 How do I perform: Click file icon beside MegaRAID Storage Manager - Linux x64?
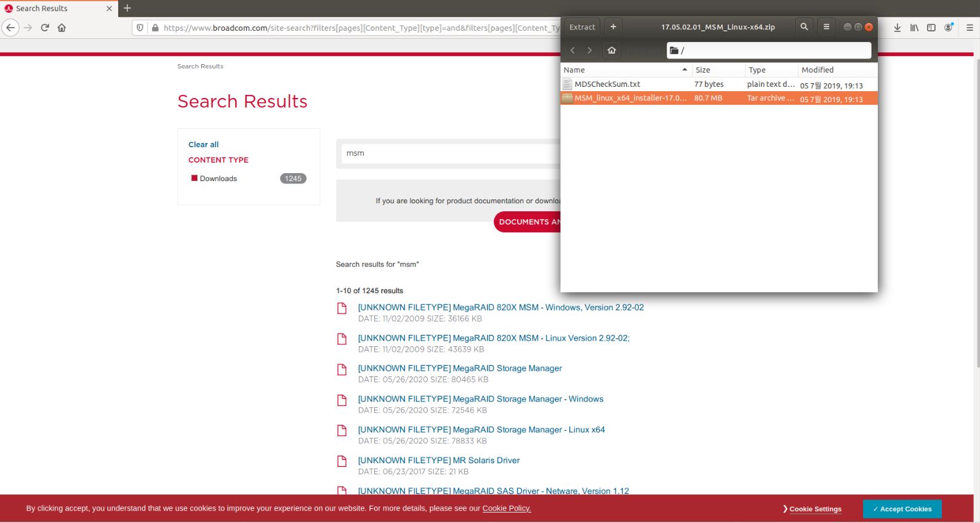342,430
